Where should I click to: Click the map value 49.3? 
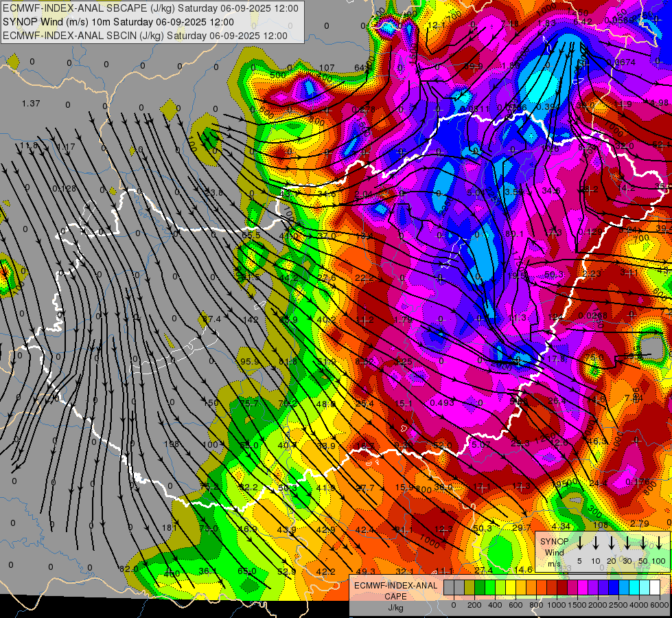tap(366, 571)
